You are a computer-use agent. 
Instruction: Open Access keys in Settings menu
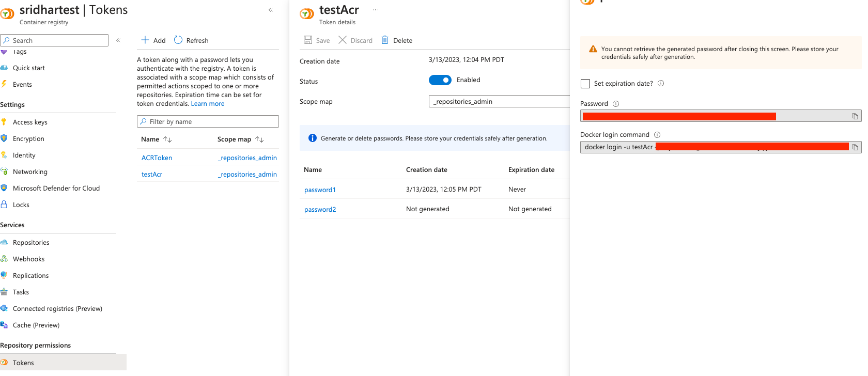pyautogui.click(x=30, y=122)
